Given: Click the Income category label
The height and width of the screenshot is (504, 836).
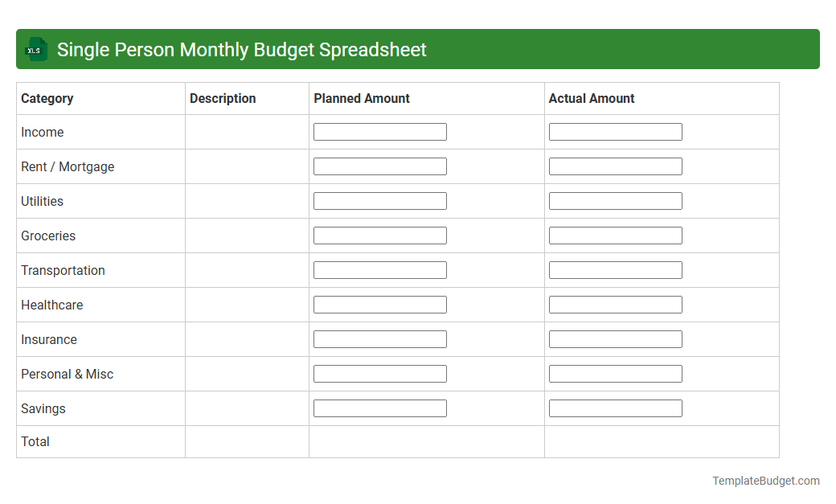Looking at the screenshot, I should 42,132.
